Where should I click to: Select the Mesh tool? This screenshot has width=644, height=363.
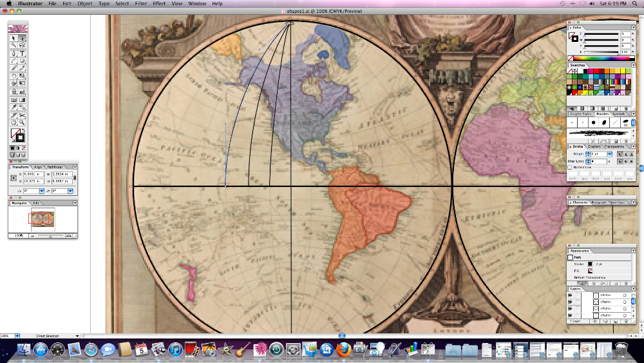[x=14, y=100]
